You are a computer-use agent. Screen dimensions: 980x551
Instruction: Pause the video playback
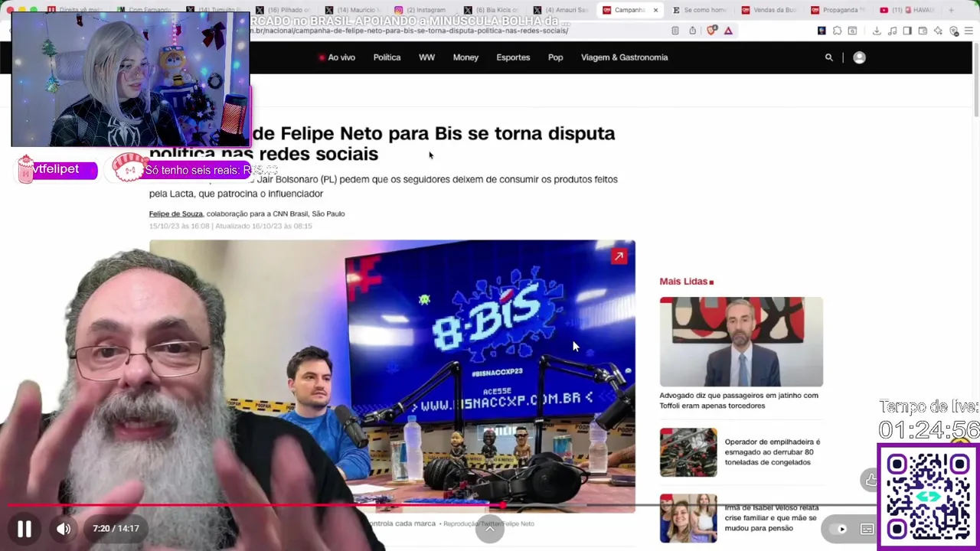point(24,529)
